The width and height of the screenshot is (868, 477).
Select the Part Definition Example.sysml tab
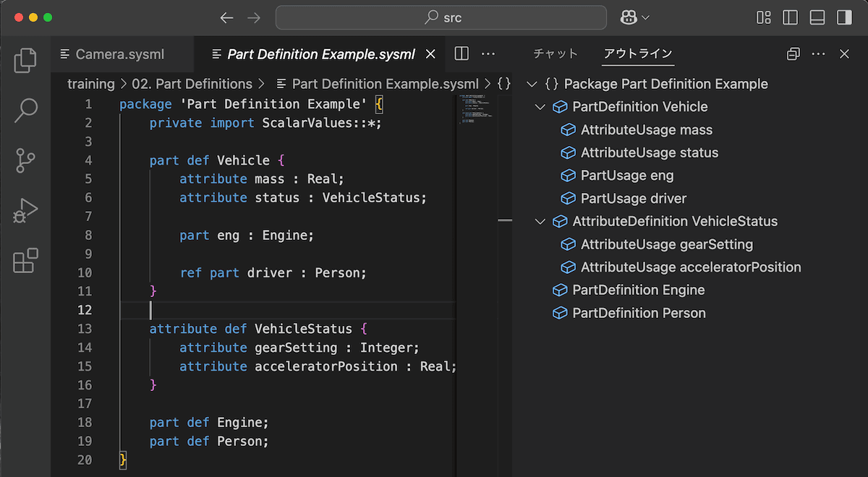pyautogui.click(x=321, y=54)
